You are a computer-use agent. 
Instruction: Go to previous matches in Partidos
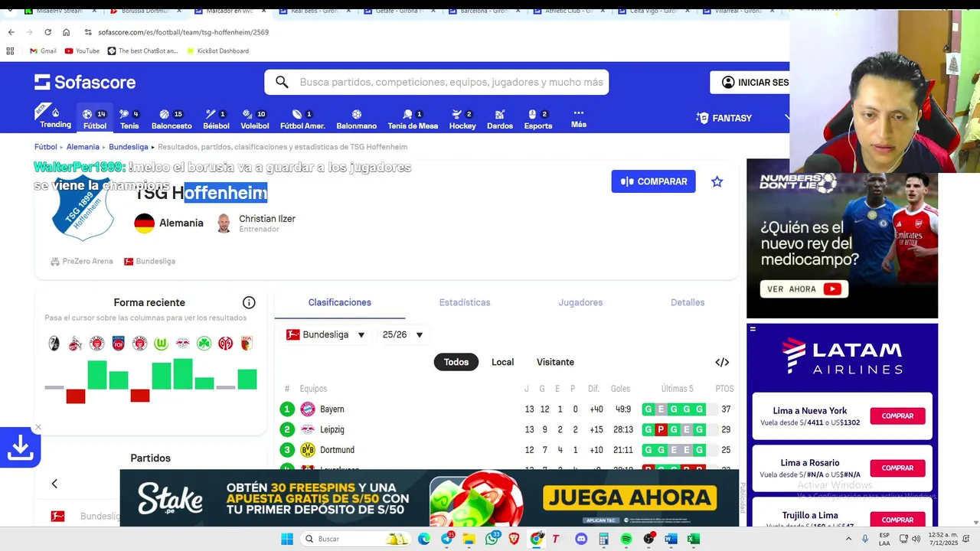pos(54,484)
